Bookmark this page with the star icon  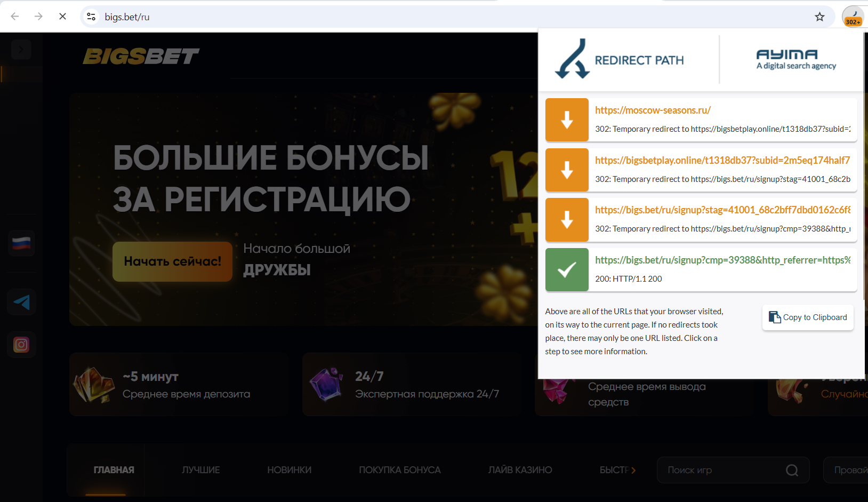click(x=819, y=17)
